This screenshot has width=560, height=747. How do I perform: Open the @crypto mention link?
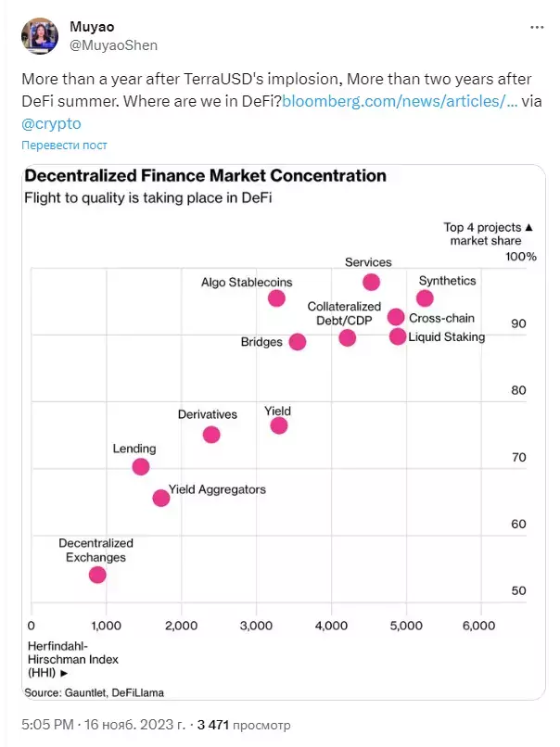point(52,123)
